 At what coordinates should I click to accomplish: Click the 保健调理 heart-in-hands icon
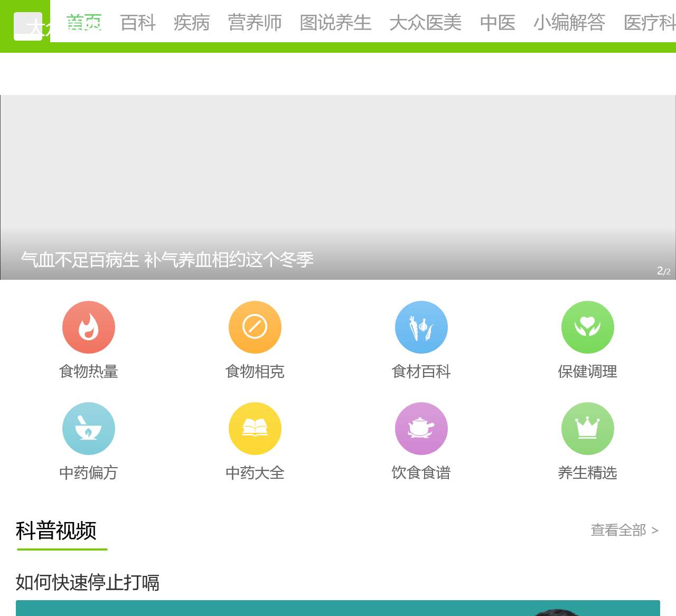[587, 327]
